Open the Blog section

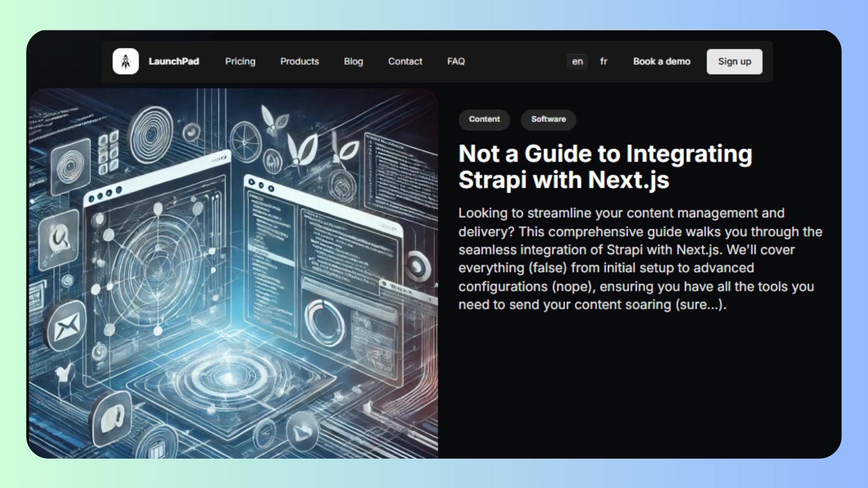click(353, 61)
